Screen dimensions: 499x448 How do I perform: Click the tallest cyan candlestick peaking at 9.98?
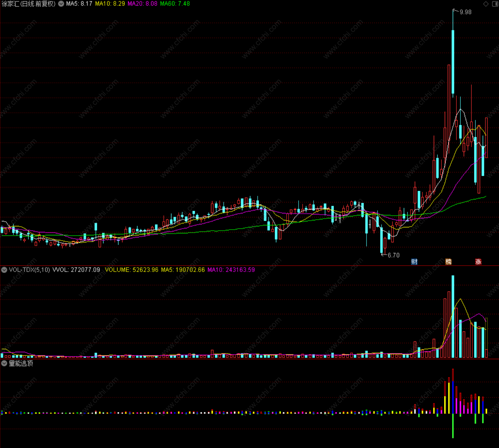453,62
